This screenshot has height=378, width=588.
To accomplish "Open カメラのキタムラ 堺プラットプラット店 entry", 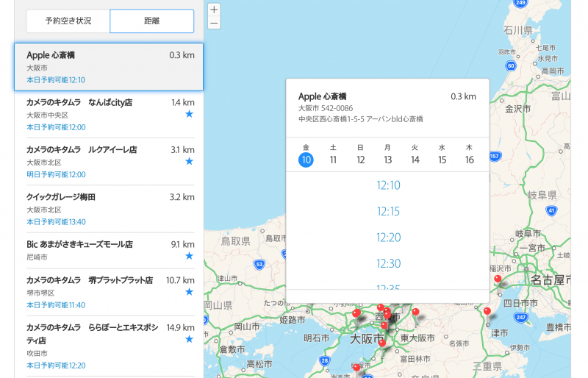I will (x=110, y=292).
